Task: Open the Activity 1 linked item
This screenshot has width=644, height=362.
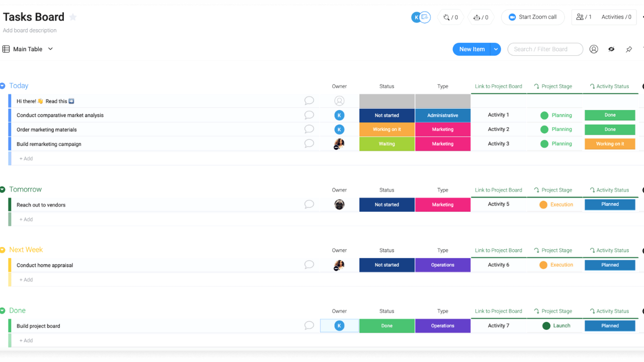Action: (x=499, y=115)
